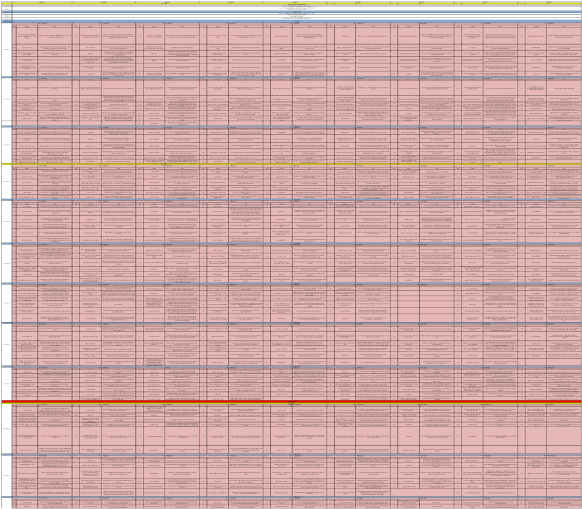Click the white header row under yellow band
The width and height of the screenshot is (582, 509).
[297, 8]
